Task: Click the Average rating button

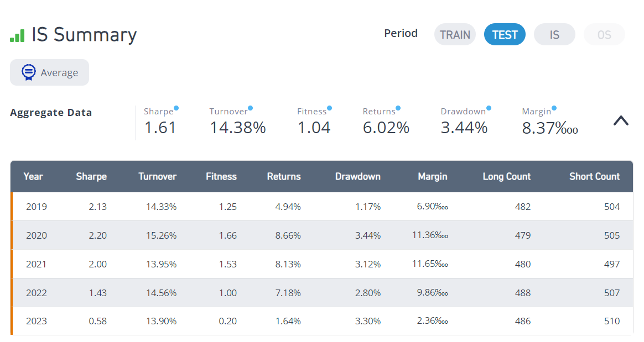Action: (x=49, y=72)
